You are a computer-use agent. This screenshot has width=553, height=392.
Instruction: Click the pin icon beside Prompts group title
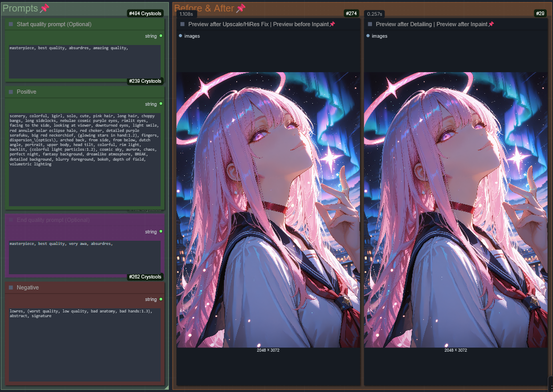coord(44,8)
